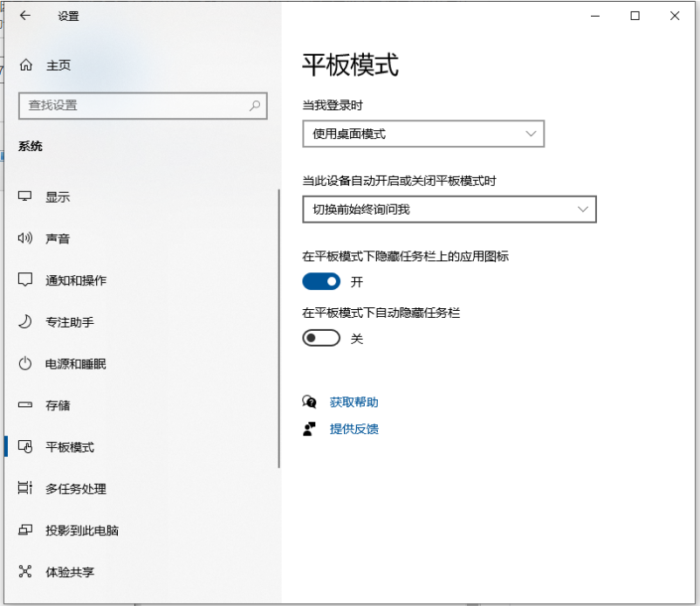Select the 平板模式 tablet icon

tap(26, 447)
